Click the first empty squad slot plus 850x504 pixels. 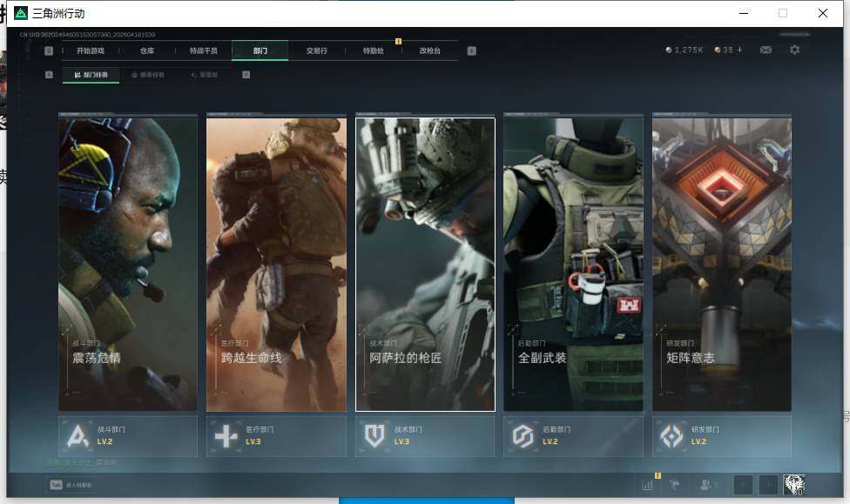click(743, 485)
